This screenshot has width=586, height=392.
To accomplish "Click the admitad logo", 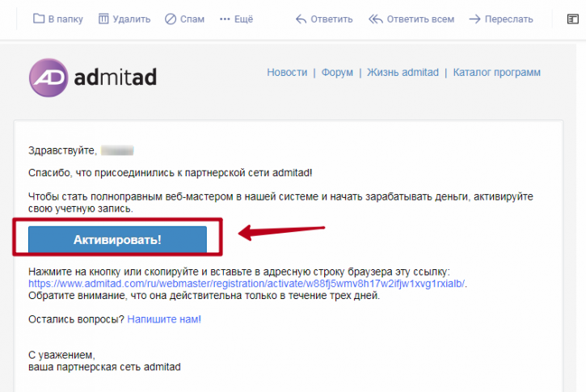I will [93, 78].
